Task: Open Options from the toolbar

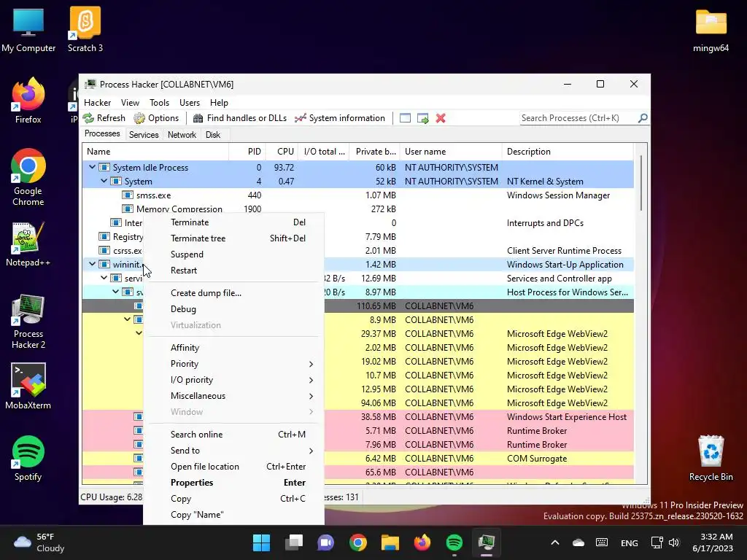Action: tap(156, 118)
